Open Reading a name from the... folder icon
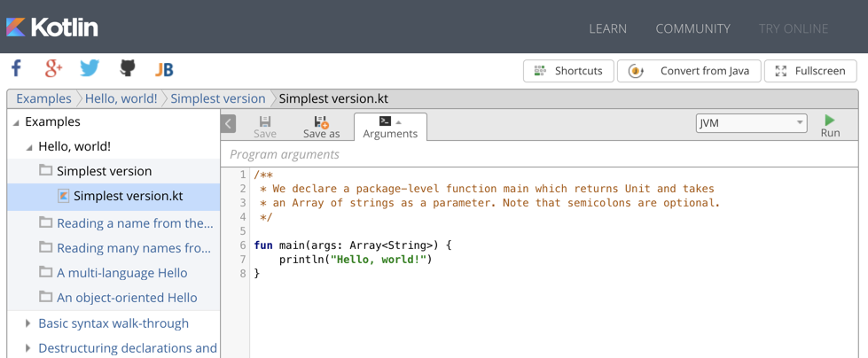Image resolution: width=868 pixels, height=358 pixels. click(45, 222)
